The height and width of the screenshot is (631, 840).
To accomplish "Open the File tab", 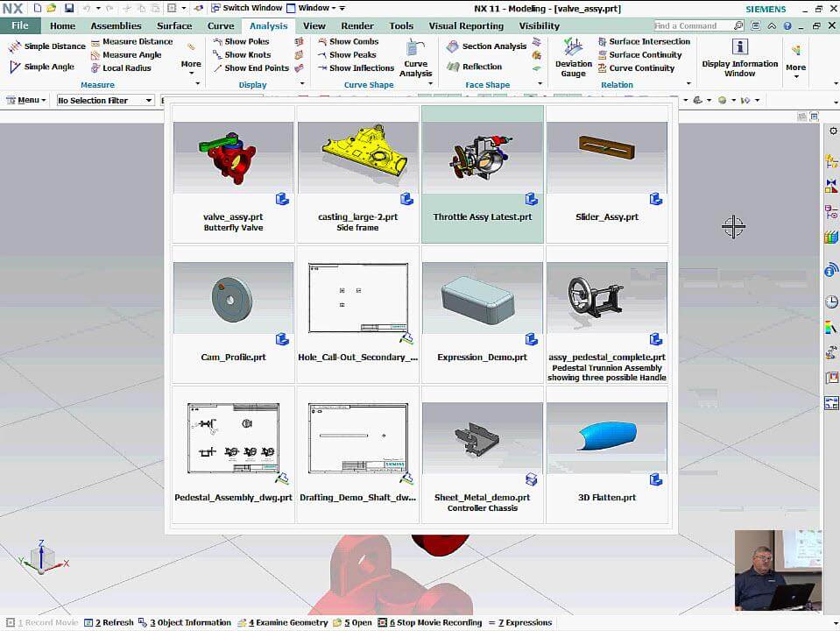I will 20,25.
